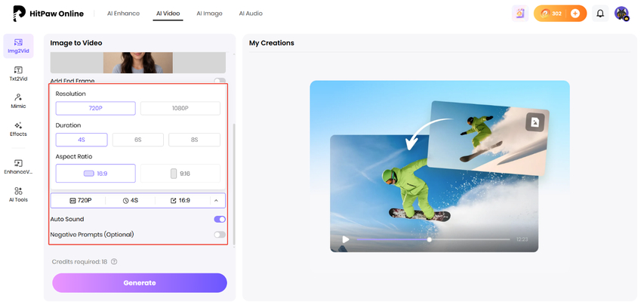Click the demo video progress slider knob
This screenshot has width=644, height=308.
(429, 239)
